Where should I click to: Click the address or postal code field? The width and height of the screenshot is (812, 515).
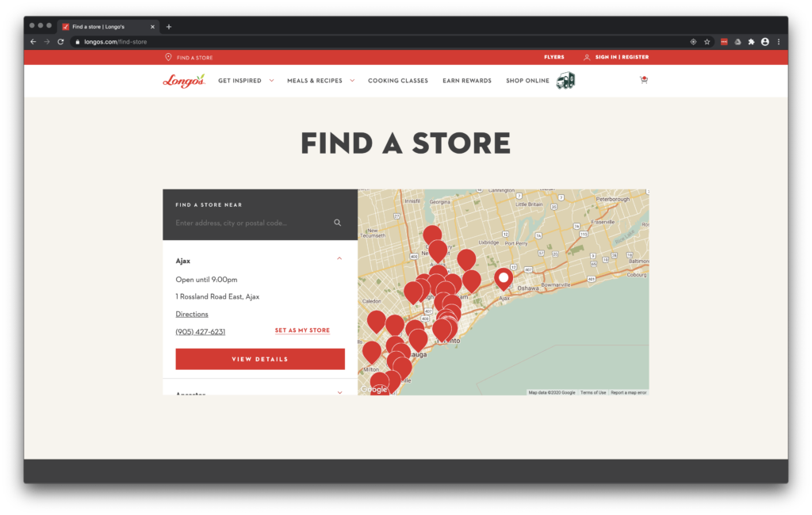point(250,223)
